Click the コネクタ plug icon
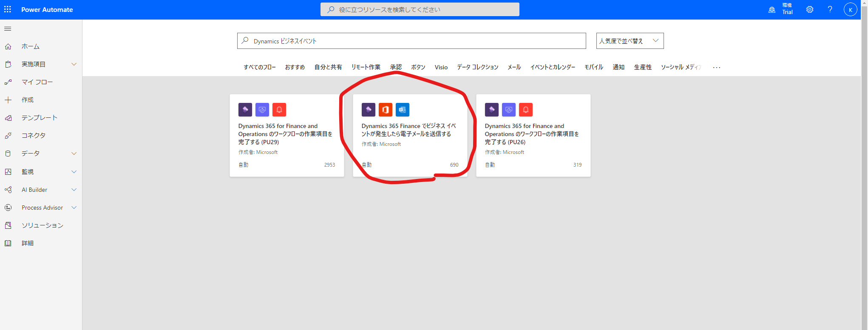The image size is (868, 330). (x=8, y=136)
